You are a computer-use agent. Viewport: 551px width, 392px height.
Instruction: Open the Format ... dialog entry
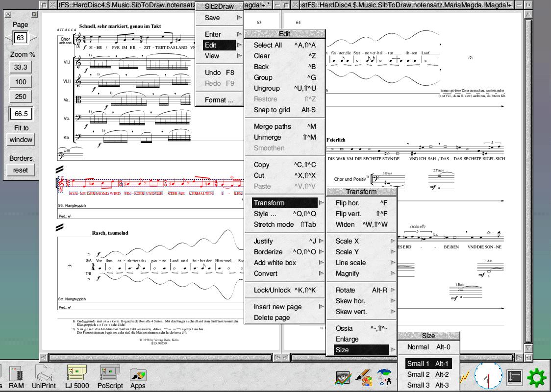[219, 100]
